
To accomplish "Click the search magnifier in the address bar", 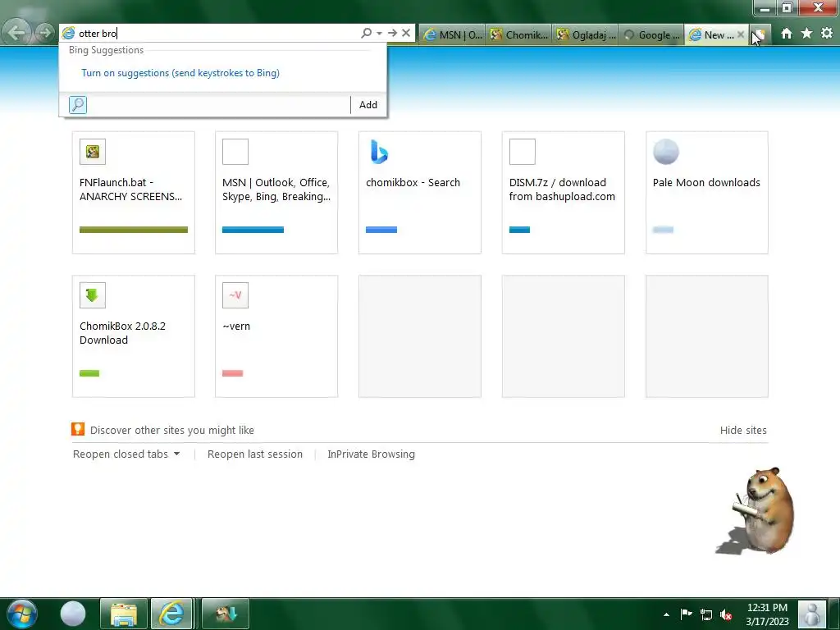I will (x=367, y=33).
